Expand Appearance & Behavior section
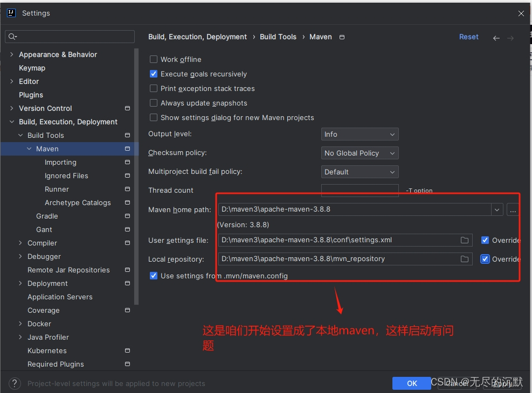Viewport: 532px width, 393px height. click(x=11, y=54)
